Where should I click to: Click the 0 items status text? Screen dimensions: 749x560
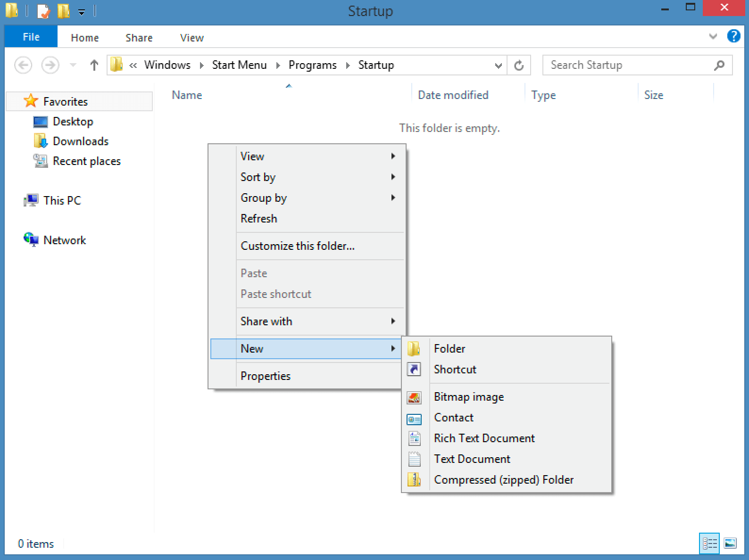(x=36, y=544)
